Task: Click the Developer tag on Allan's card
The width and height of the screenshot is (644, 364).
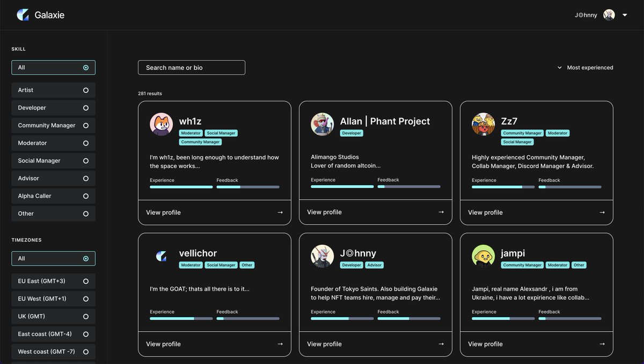Action: click(x=352, y=133)
